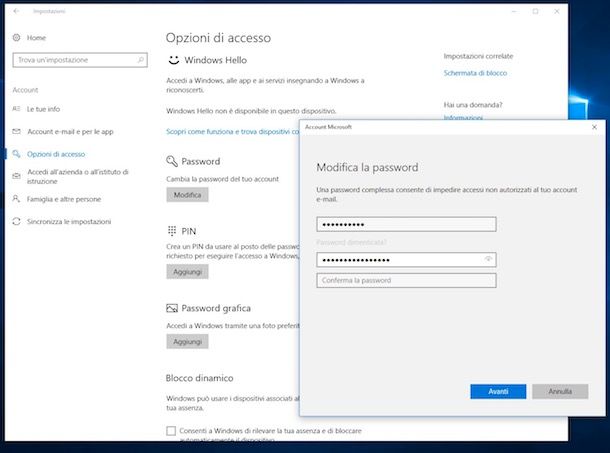Maximize the Impostazioni window
610x453 pixels.
(x=535, y=11)
